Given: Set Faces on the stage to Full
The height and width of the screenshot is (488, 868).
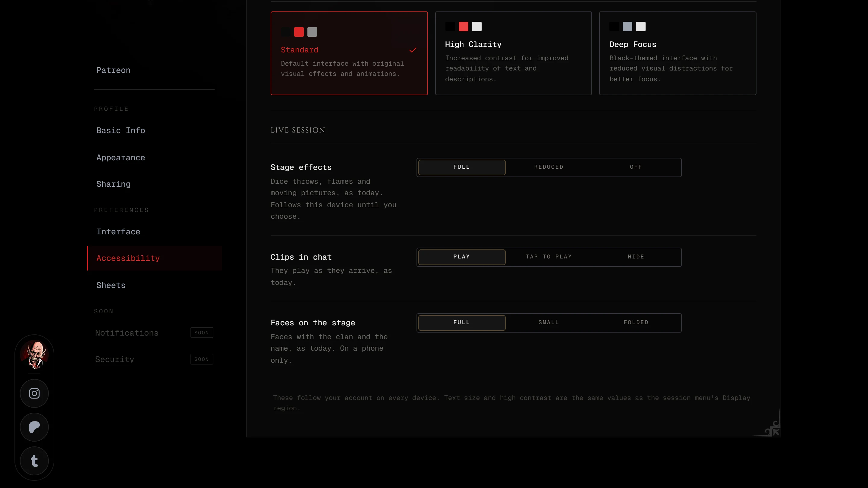Looking at the screenshot, I should (x=462, y=323).
